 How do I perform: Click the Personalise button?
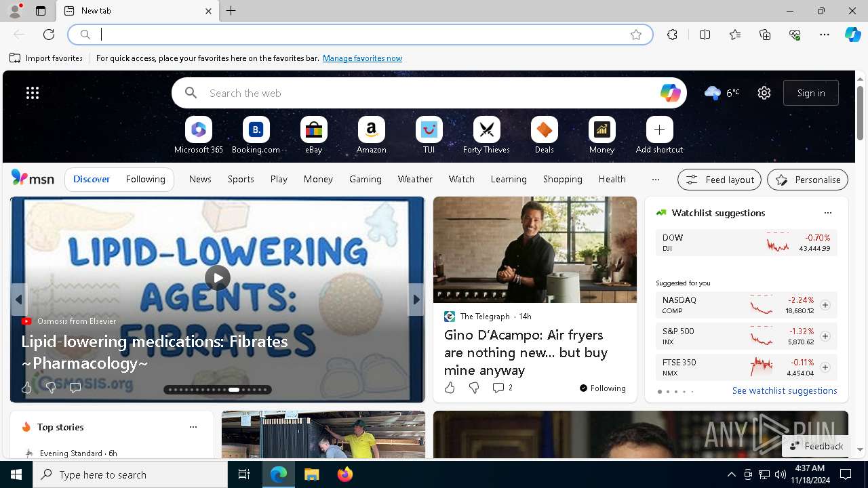tap(808, 180)
